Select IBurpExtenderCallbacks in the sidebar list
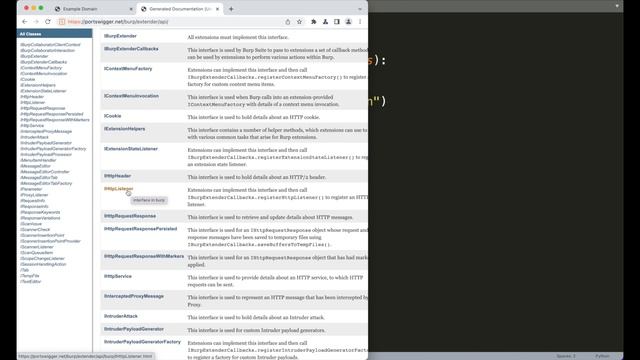The height and width of the screenshot is (360, 640). [43, 62]
